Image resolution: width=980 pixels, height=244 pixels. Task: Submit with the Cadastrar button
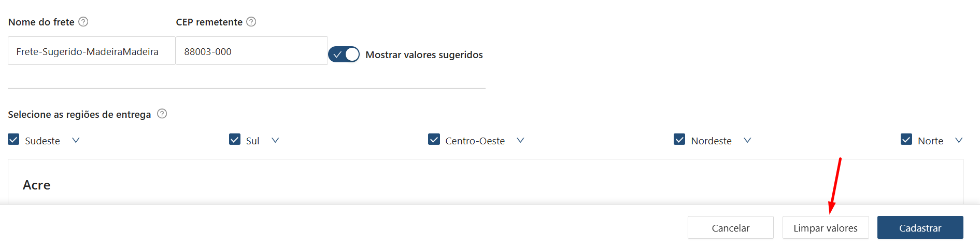pos(920,228)
